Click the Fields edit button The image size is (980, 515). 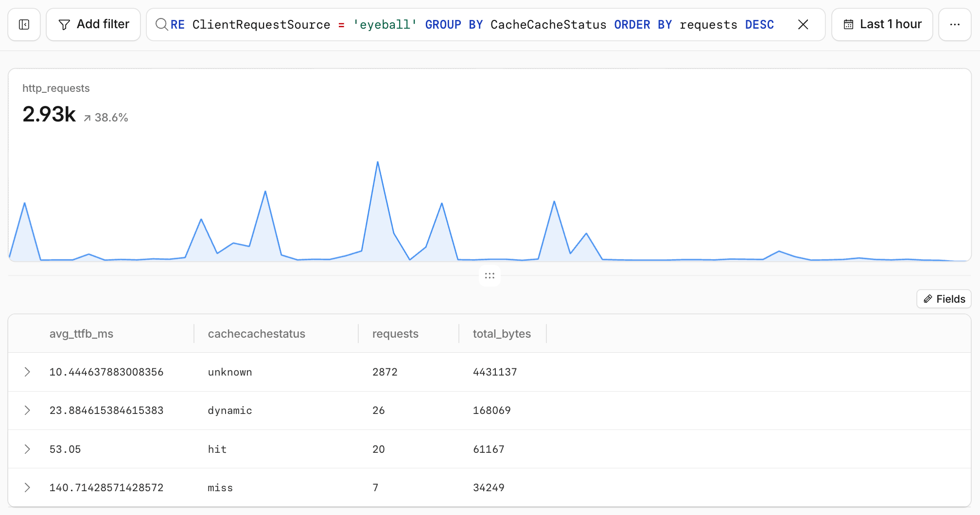pyautogui.click(x=944, y=299)
